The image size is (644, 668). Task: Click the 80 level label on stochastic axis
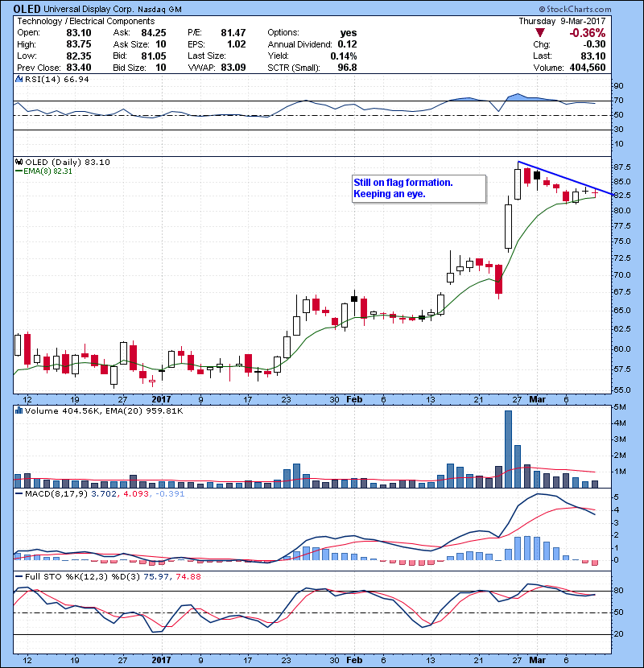pos(618,591)
